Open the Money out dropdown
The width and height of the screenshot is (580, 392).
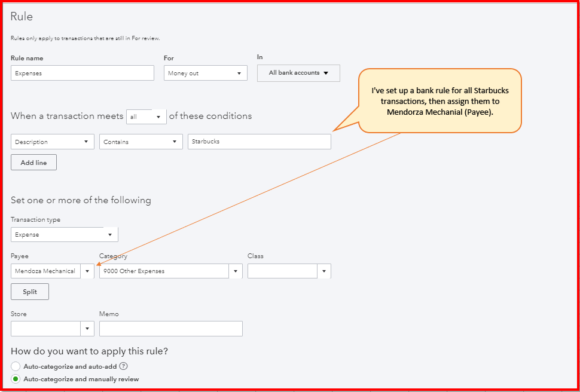205,73
